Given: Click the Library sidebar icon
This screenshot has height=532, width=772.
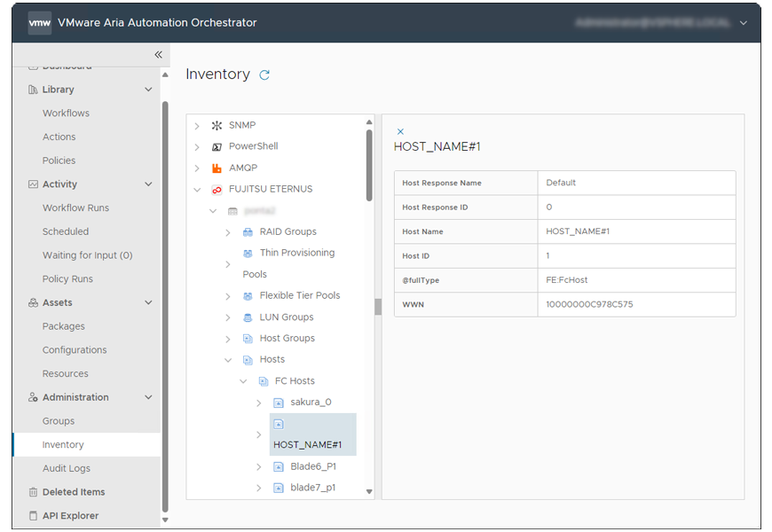Looking at the screenshot, I should (x=33, y=90).
